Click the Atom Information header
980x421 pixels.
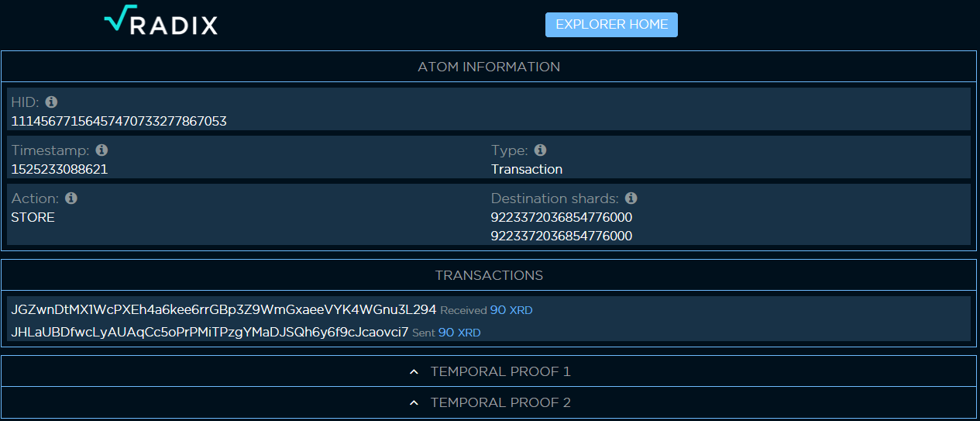[x=489, y=67]
